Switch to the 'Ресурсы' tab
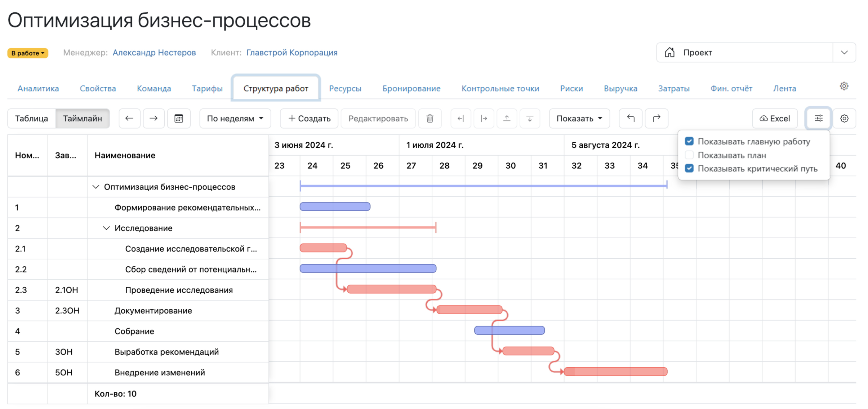Viewport: 868px width, 409px height. (x=345, y=88)
